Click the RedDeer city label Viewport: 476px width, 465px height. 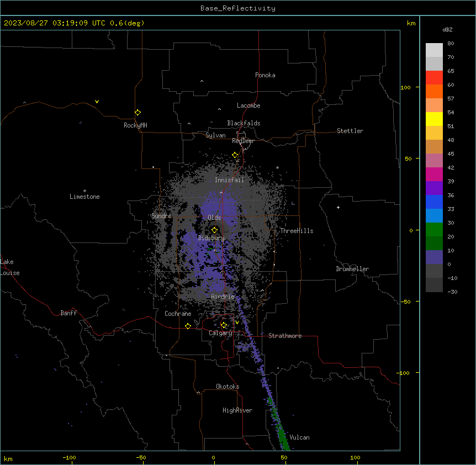(243, 141)
